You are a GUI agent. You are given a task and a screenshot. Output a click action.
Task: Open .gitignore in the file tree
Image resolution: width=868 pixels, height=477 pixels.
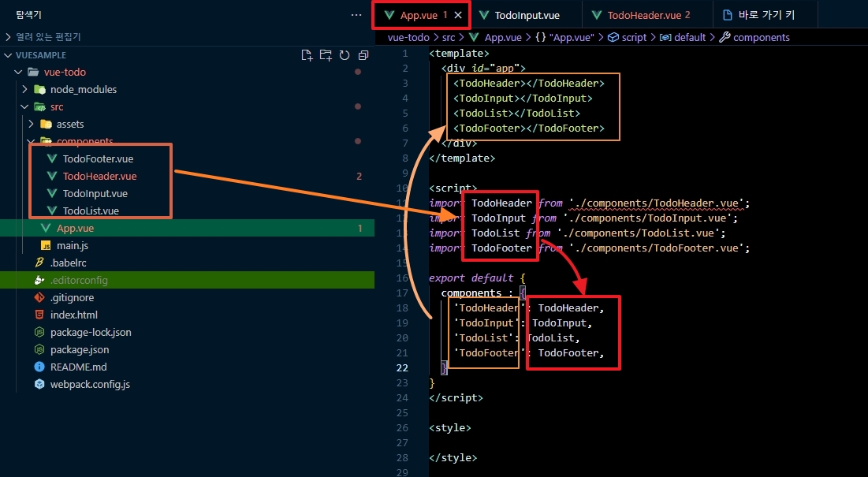point(72,297)
